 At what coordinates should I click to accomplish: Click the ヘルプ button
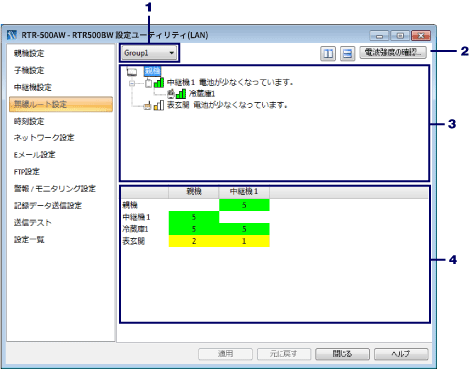(x=401, y=354)
